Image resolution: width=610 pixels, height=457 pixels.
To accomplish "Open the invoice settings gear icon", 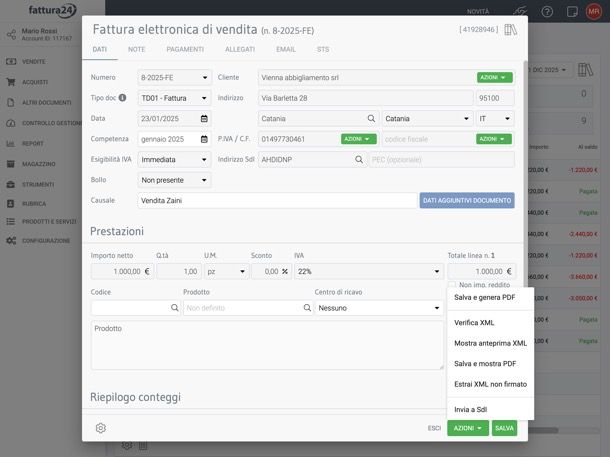I will [101, 428].
